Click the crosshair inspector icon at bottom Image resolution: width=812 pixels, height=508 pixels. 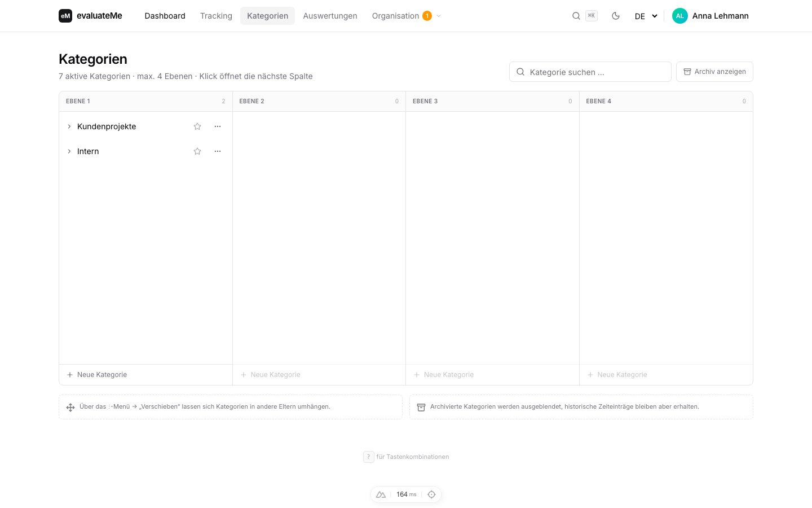point(431,494)
